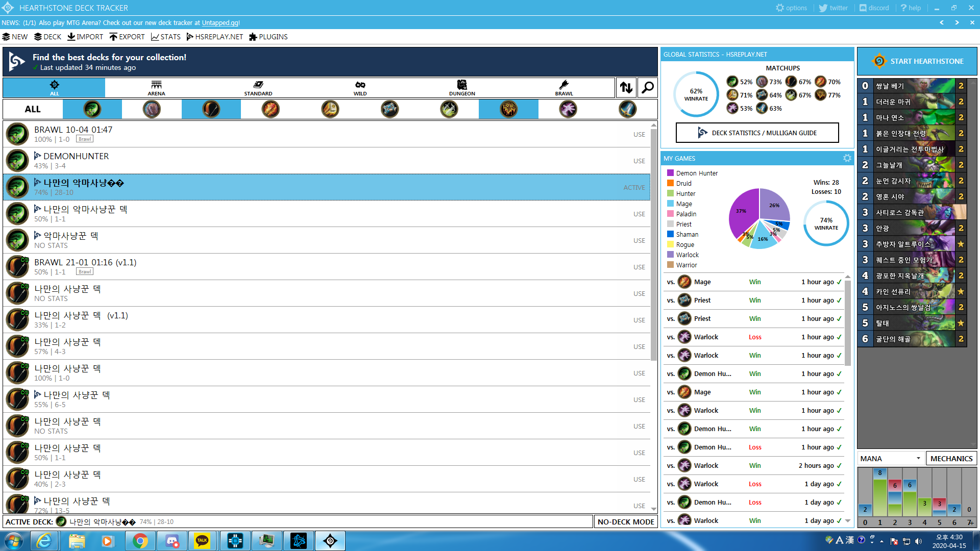The height and width of the screenshot is (551, 980).
Task: Click the ALL classes filter button
Action: pyautogui.click(x=33, y=109)
